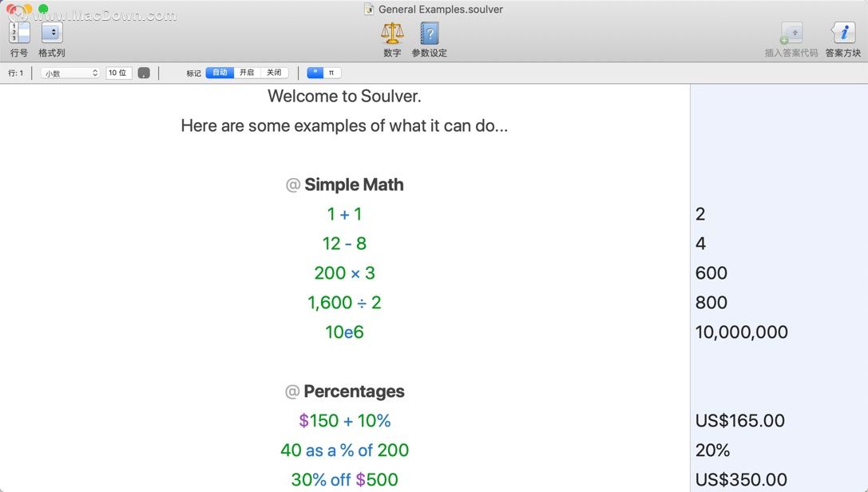Click the '30% off $500' line
Viewport: 868px width, 492px height.
(x=344, y=479)
